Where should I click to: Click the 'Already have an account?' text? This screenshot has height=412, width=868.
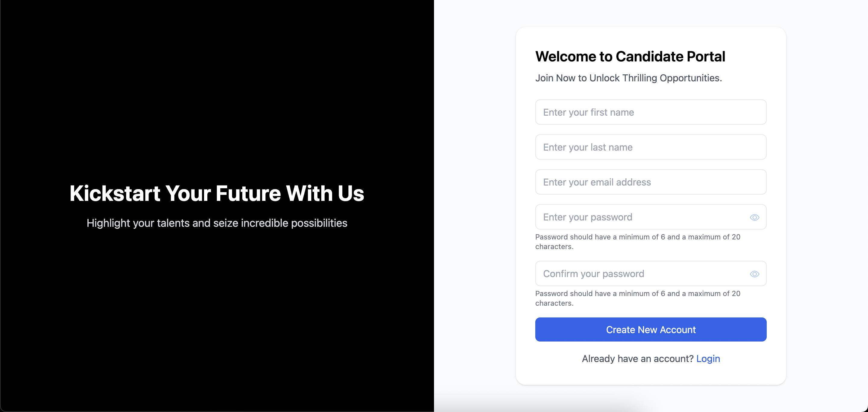point(637,359)
